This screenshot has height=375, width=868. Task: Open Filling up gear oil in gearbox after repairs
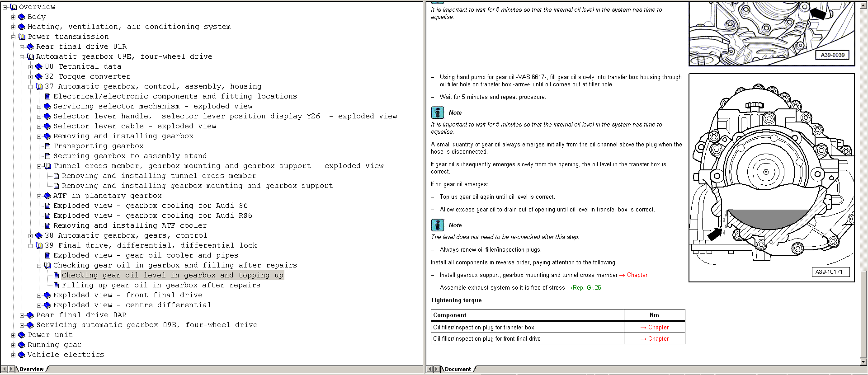tap(161, 286)
